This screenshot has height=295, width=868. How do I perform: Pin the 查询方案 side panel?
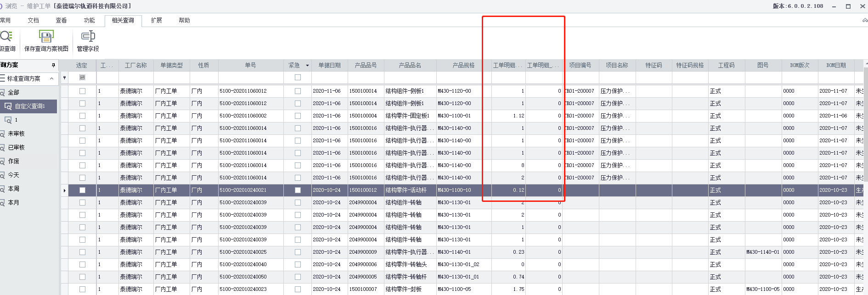click(x=53, y=65)
